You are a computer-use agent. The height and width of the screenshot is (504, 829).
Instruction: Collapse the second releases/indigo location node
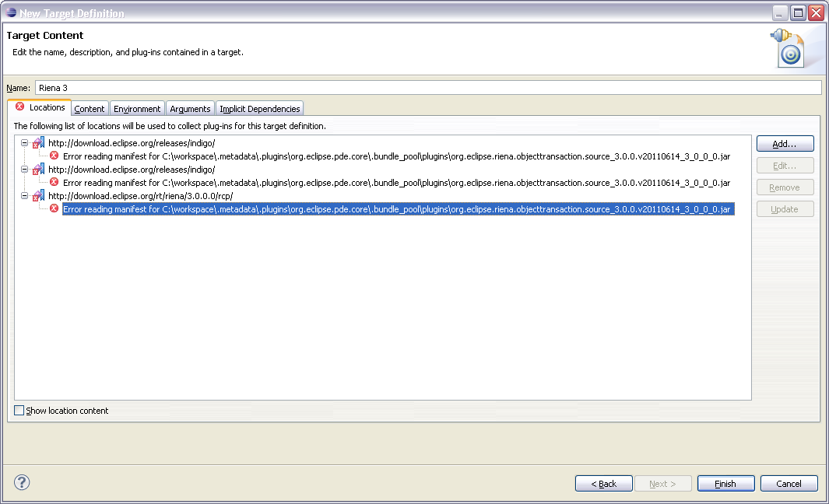pos(24,169)
